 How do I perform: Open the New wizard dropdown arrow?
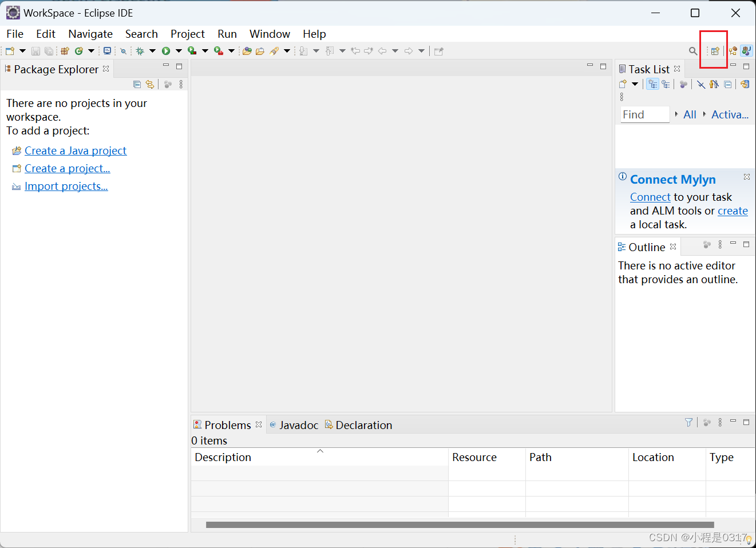(22, 51)
